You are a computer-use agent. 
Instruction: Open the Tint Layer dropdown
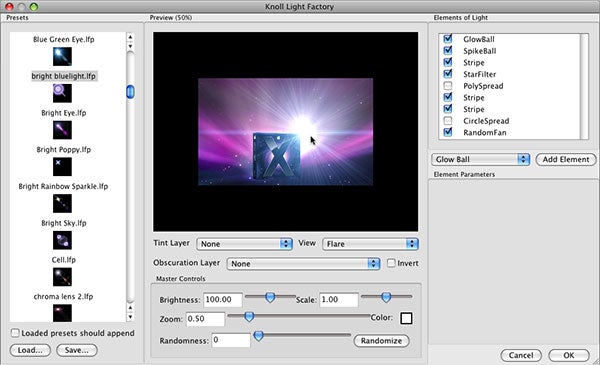(x=245, y=244)
